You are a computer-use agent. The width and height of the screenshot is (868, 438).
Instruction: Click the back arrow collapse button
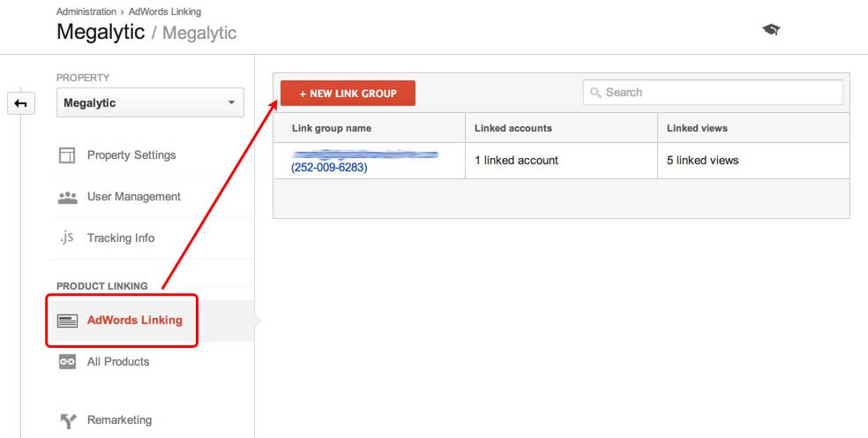[x=20, y=104]
